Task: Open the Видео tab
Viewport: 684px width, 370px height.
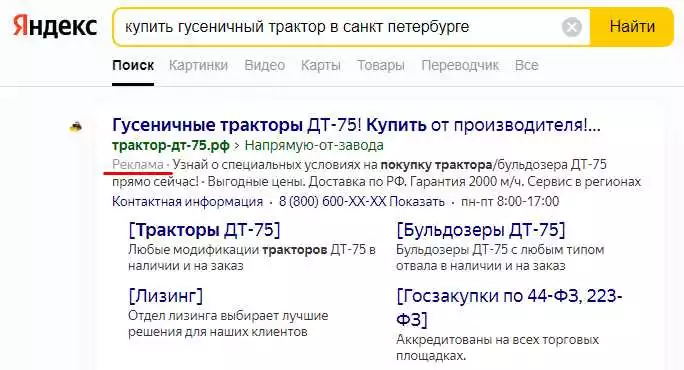Action: (264, 65)
